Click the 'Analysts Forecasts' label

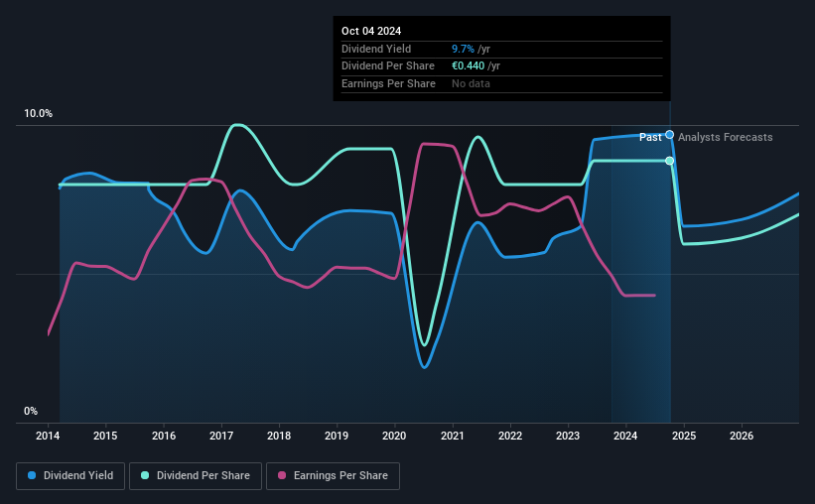725,137
